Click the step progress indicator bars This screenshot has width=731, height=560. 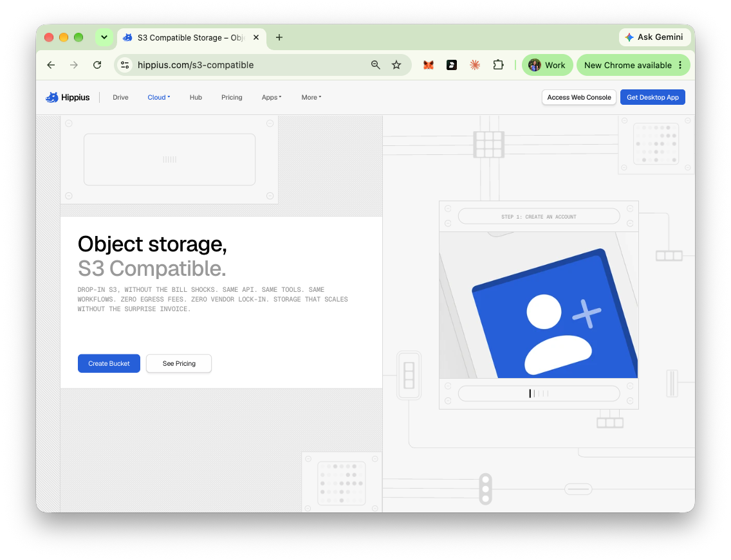[539, 393]
